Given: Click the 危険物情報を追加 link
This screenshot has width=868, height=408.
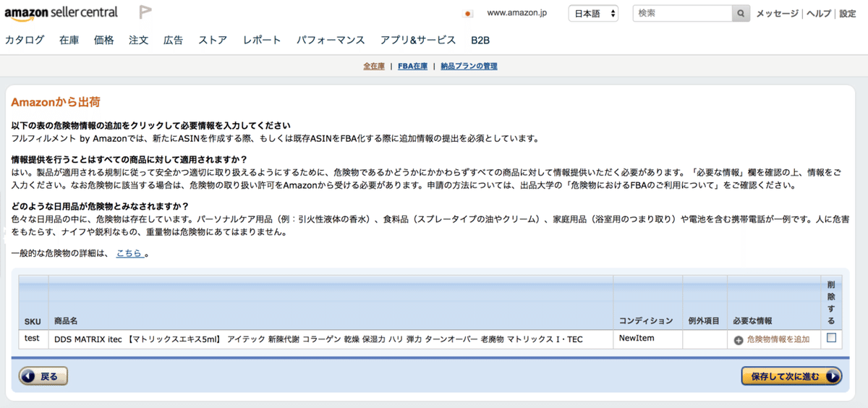Looking at the screenshot, I should [x=778, y=339].
